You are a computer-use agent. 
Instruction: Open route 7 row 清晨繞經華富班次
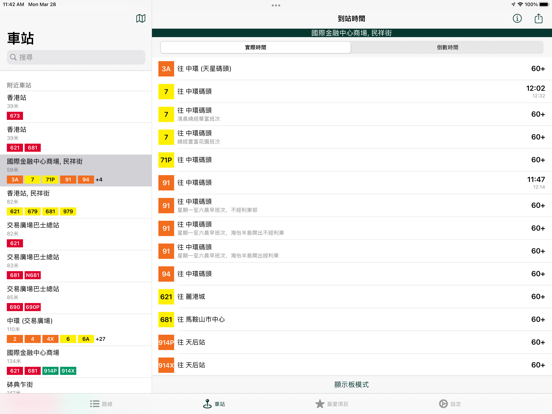[352, 114]
